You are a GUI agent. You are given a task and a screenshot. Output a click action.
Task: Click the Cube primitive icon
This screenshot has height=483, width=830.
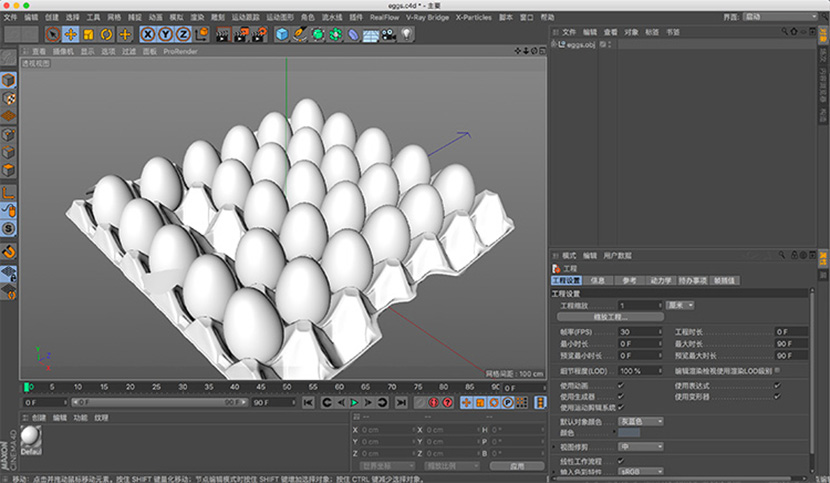(x=282, y=34)
